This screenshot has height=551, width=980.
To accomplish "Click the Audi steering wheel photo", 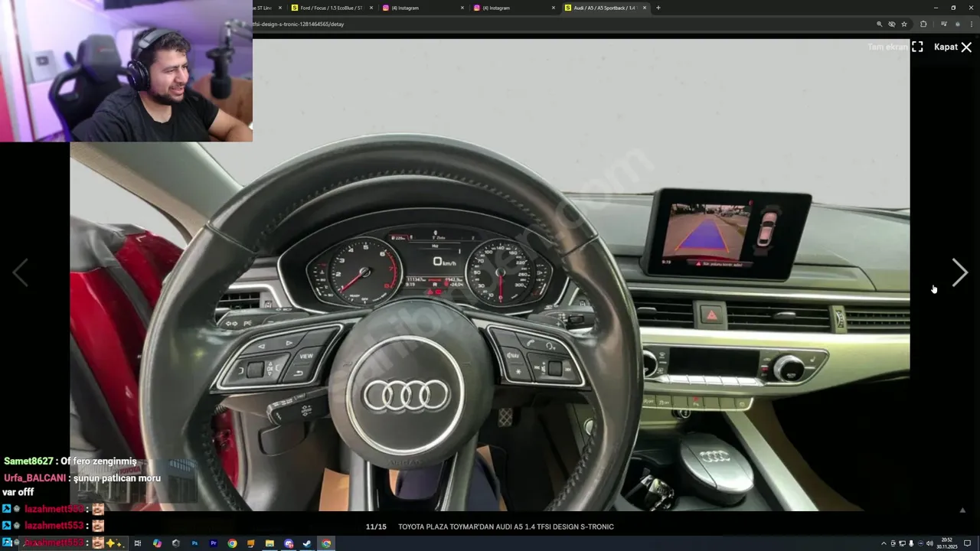I will pyautogui.click(x=490, y=275).
